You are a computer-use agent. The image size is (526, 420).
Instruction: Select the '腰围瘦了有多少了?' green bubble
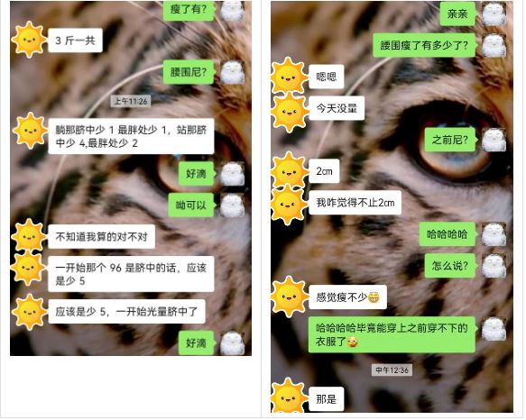(425, 45)
